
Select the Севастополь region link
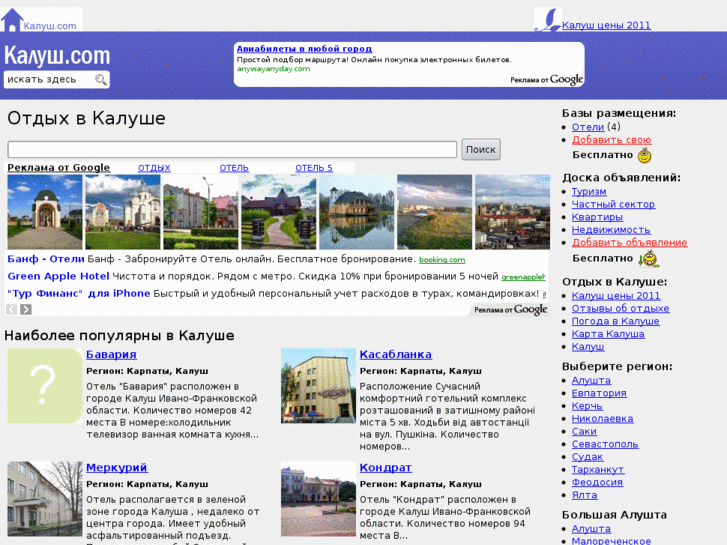[605, 444]
